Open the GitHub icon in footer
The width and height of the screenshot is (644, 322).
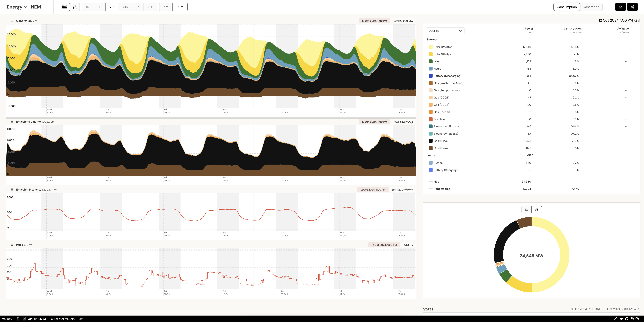click(x=627, y=319)
